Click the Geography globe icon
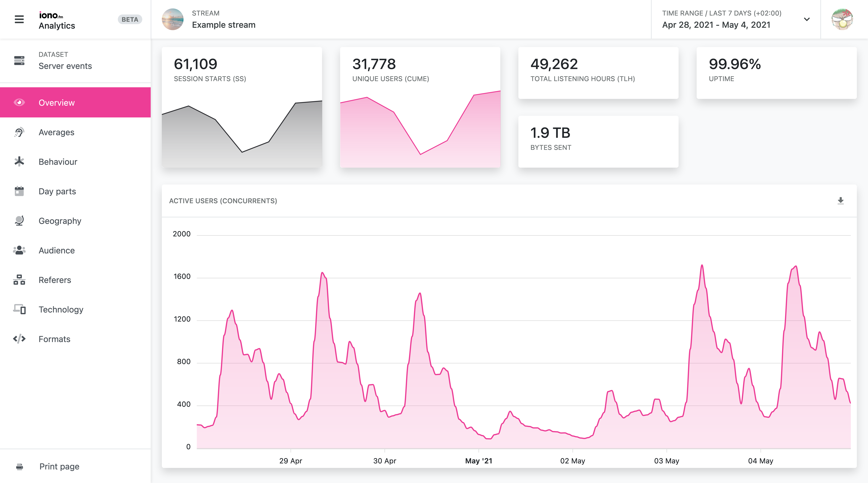The image size is (868, 483). point(19,221)
